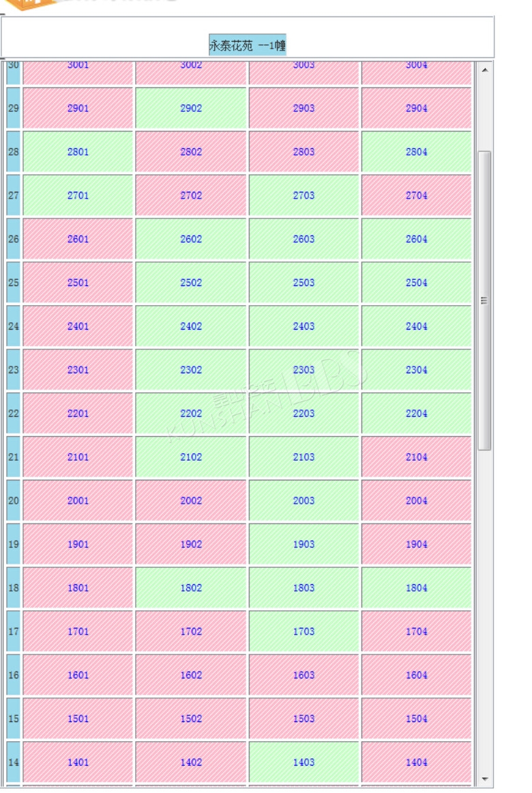Open unit 2204
This screenshot has height=793, width=532.
416,413
